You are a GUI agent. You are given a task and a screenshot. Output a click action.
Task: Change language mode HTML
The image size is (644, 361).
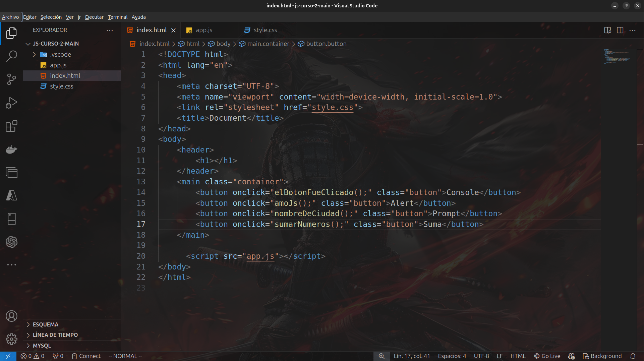tap(518, 356)
